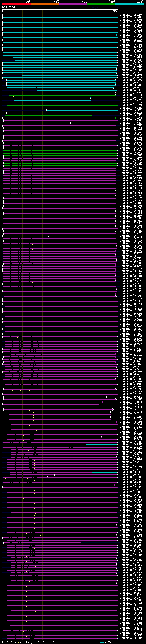This screenshot has height=644, width=146.
Task: Select label UniRef100_Q9M538
Action: click(x=131, y=60)
